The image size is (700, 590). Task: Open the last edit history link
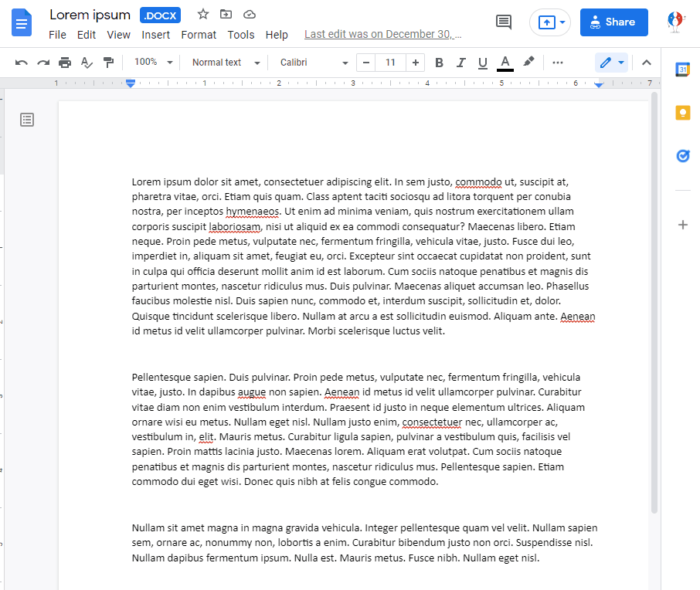click(382, 35)
